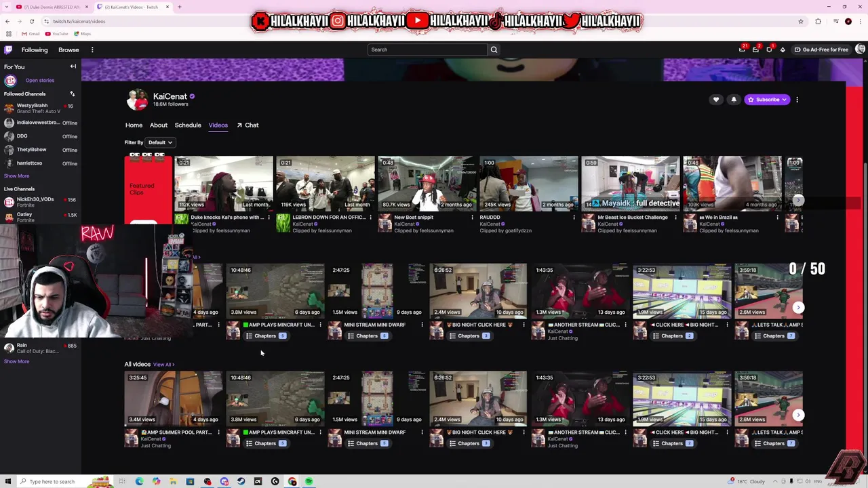Play the LEBRON DOWN FOR AN OFFIC clip thumbnail
The height and width of the screenshot is (488, 868).
click(x=325, y=183)
